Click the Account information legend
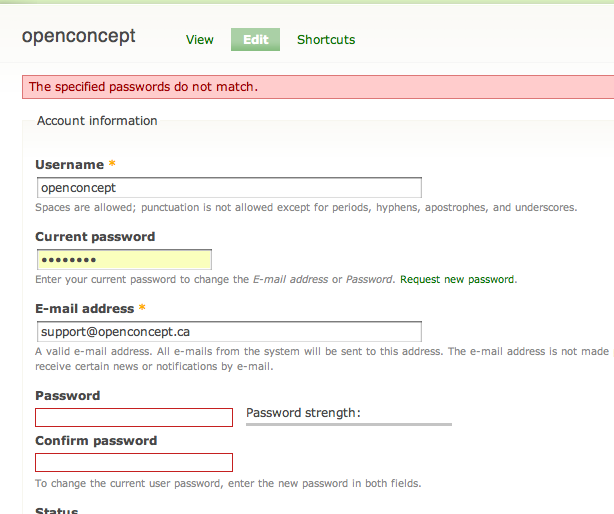This screenshot has width=614, height=514. click(x=97, y=121)
